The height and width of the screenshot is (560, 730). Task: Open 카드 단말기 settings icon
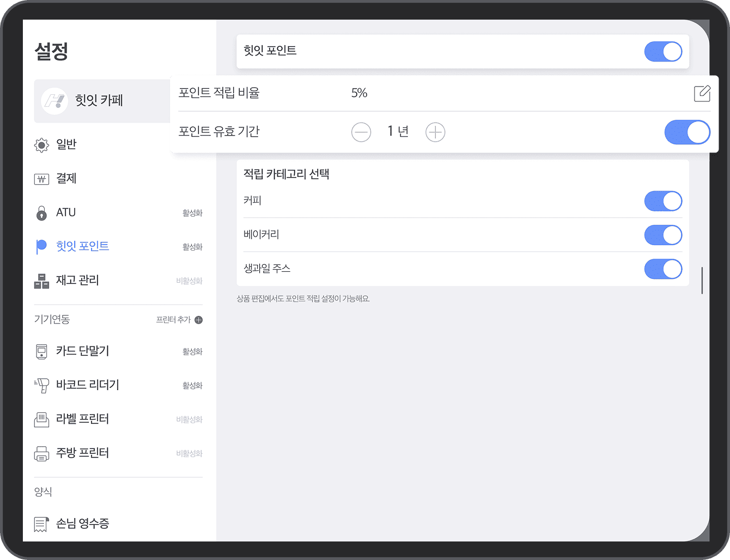[x=41, y=352]
